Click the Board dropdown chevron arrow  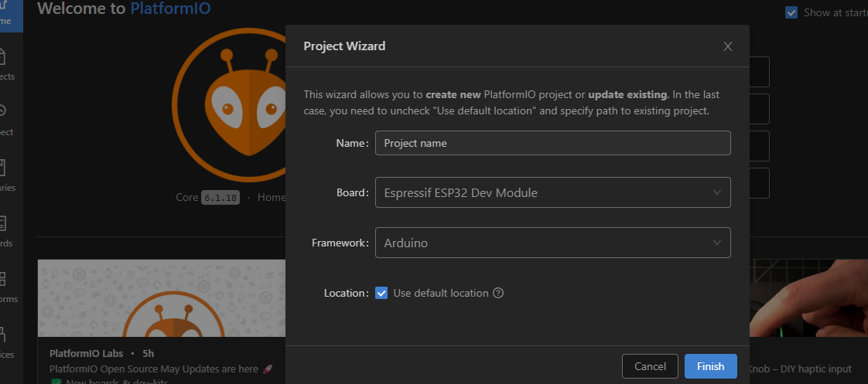[x=717, y=192]
